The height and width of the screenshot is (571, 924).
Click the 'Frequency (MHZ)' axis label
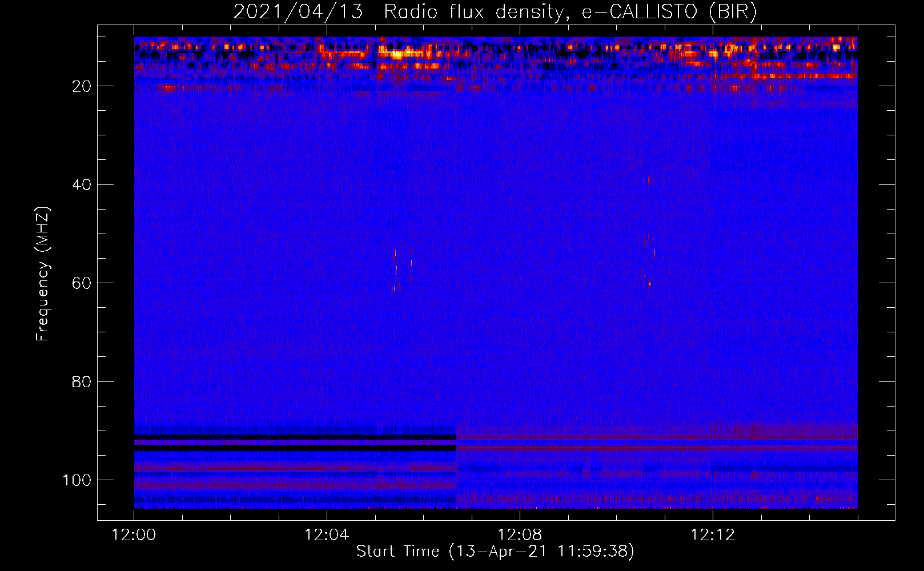[x=43, y=274]
